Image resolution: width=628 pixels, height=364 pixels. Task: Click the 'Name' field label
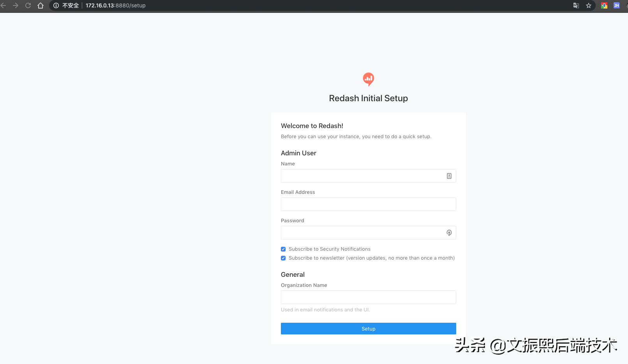point(288,164)
